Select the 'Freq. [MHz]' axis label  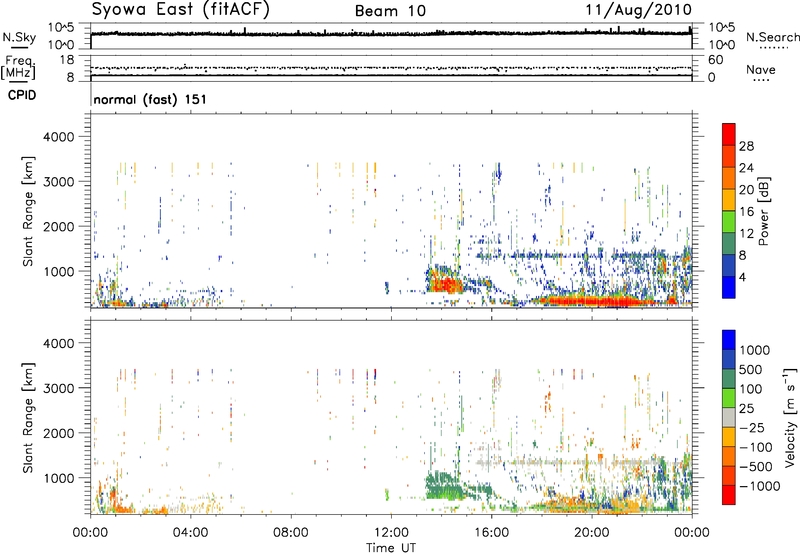click(19, 68)
